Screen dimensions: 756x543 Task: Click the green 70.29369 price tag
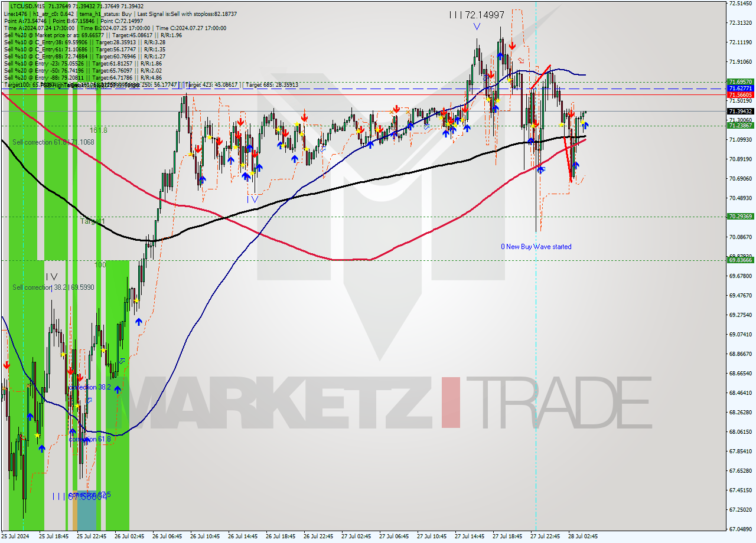pos(740,217)
